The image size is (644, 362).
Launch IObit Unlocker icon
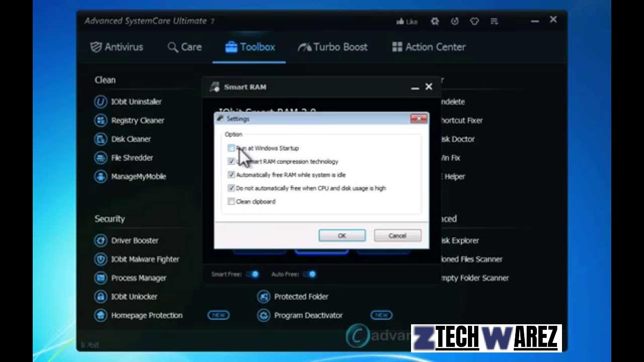[101, 296]
